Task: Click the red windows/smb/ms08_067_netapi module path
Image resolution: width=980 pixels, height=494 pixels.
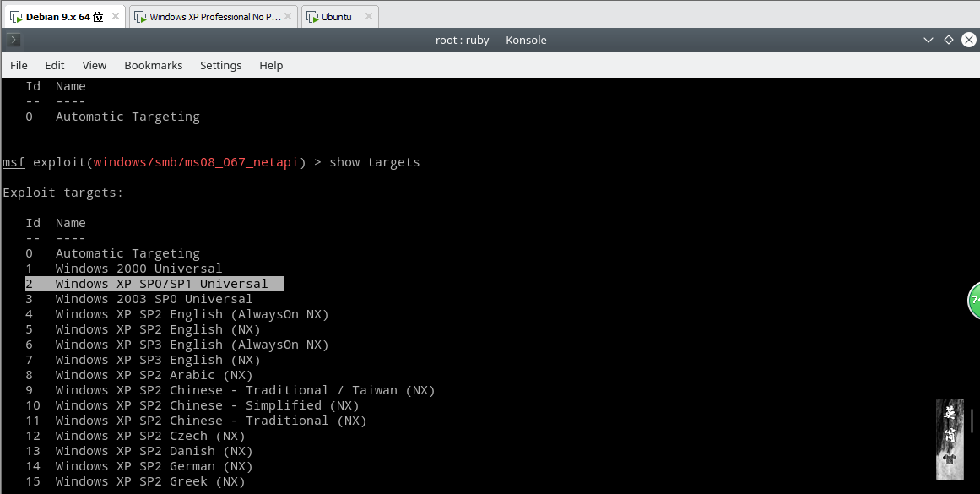Action: click(196, 163)
